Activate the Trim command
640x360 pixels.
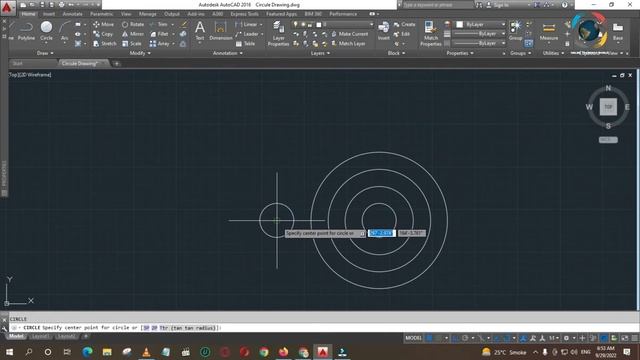(159, 24)
